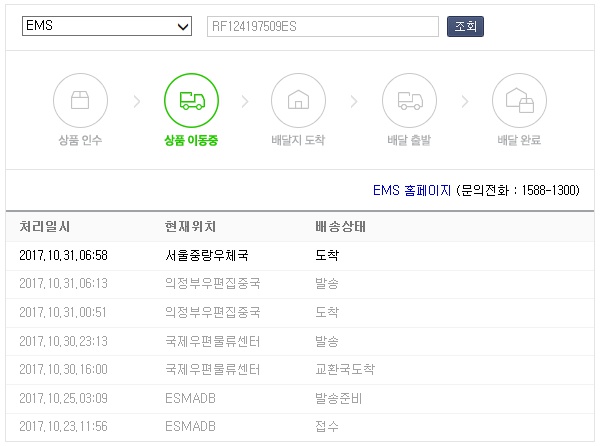Click the 현재위치 column header
Viewport: 600px width, 446px height.
pos(190,226)
